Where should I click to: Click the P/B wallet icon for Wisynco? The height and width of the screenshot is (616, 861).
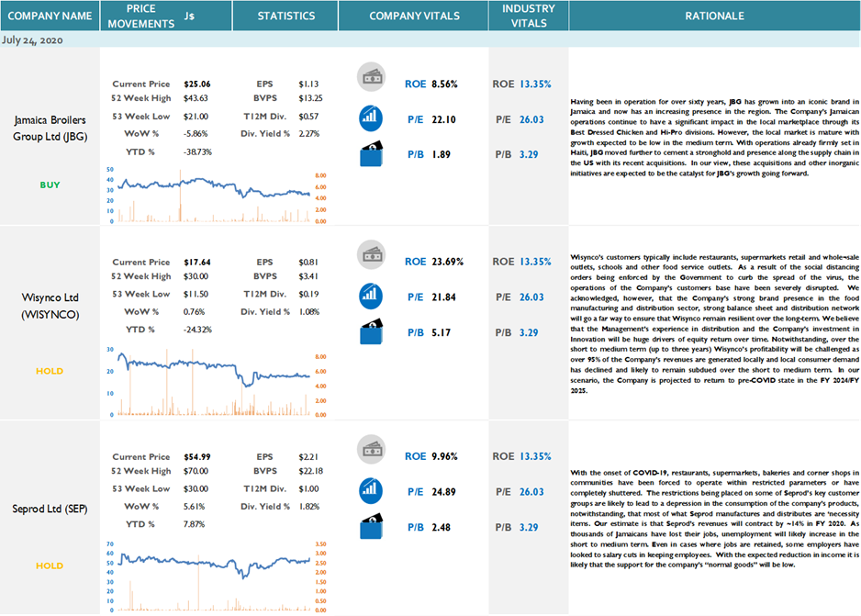(x=372, y=331)
